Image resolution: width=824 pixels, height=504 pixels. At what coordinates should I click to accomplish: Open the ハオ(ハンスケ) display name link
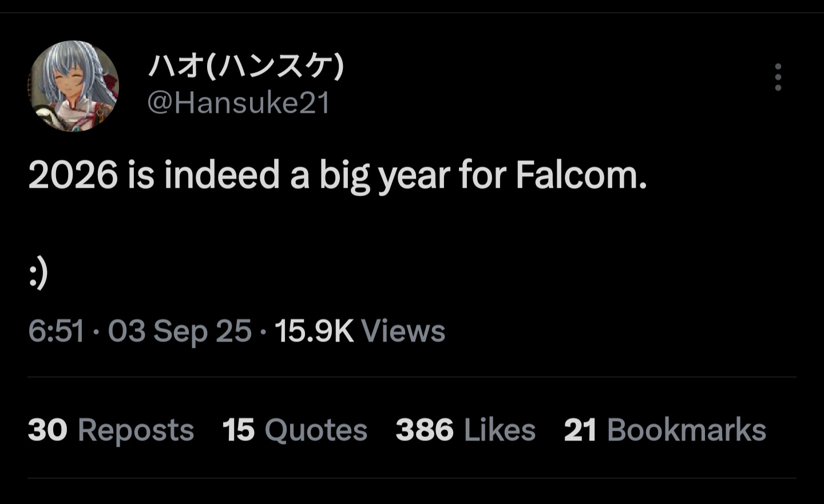(x=246, y=66)
